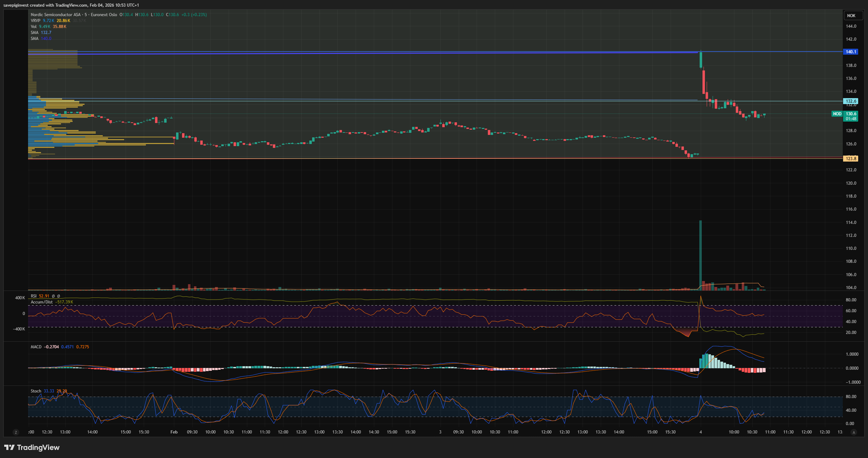Select the SMA 140.0 indicator legend

34,39
